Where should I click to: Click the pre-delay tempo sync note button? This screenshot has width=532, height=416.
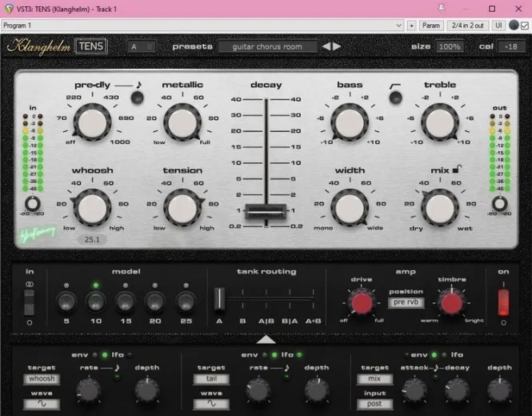click(x=138, y=98)
